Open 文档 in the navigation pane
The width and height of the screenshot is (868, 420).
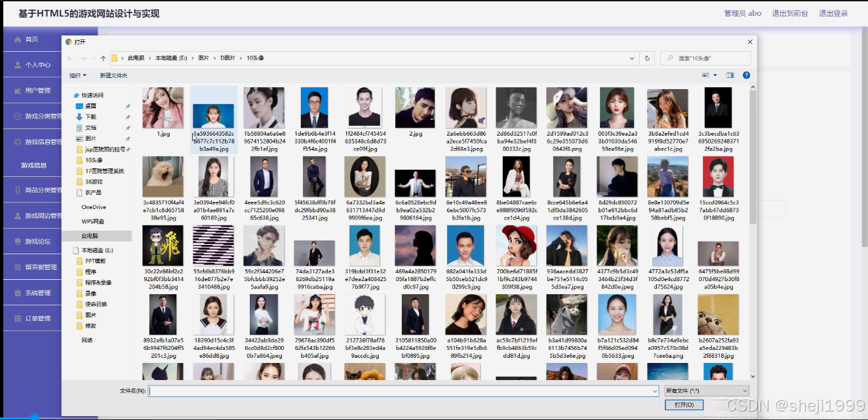(x=90, y=128)
